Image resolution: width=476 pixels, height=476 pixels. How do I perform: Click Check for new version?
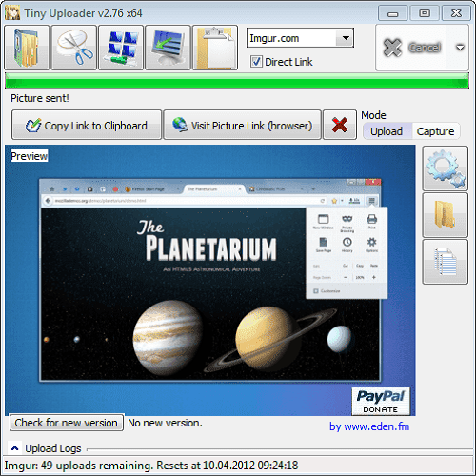click(x=67, y=423)
